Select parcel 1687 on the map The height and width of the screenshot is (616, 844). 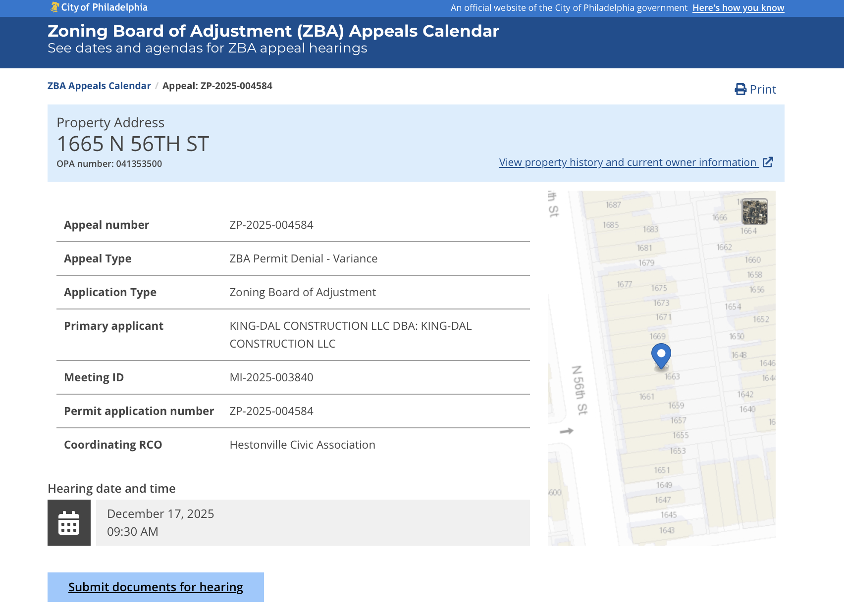612,204
